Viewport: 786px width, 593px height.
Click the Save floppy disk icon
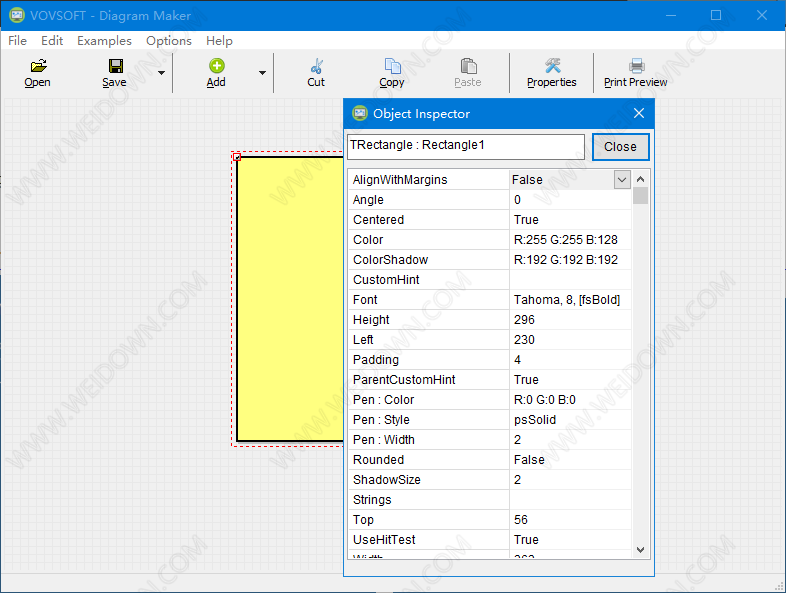115,66
